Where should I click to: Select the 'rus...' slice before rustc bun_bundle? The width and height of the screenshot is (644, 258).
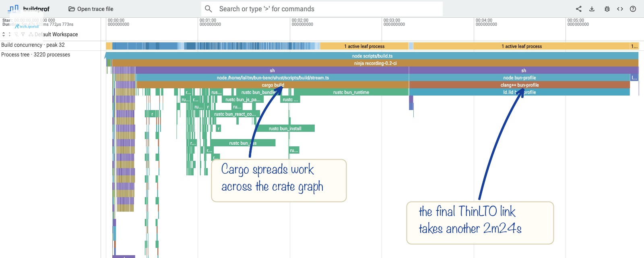click(x=216, y=92)
